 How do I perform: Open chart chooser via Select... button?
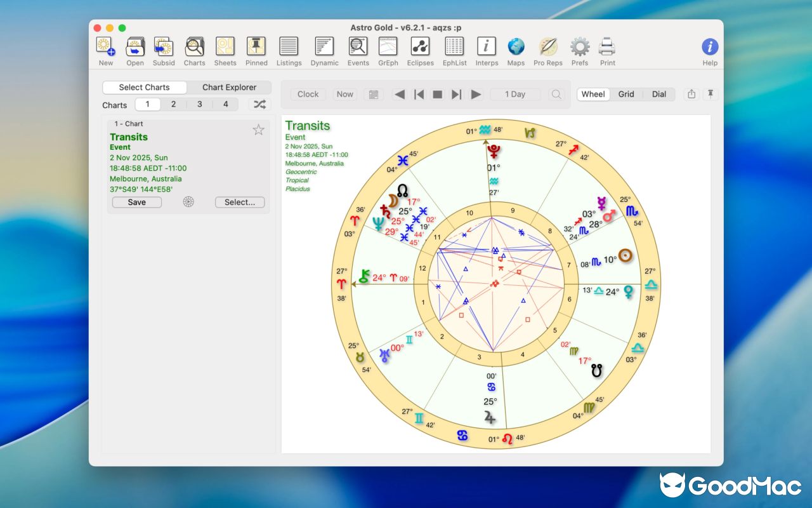[240, 202]
